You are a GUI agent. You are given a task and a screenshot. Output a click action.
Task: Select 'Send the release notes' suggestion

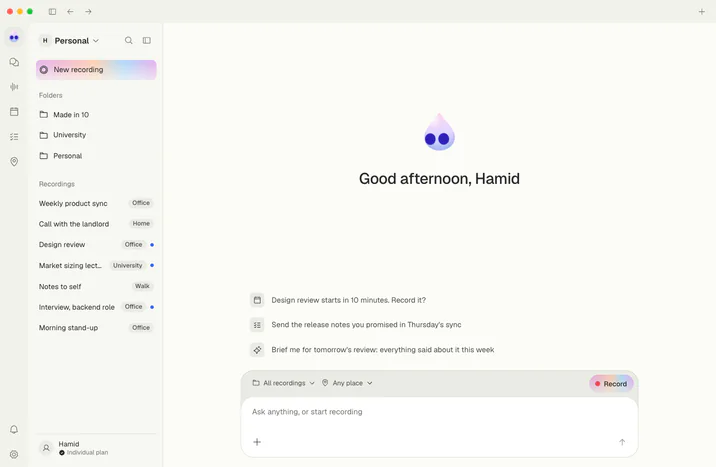[356, 325]
